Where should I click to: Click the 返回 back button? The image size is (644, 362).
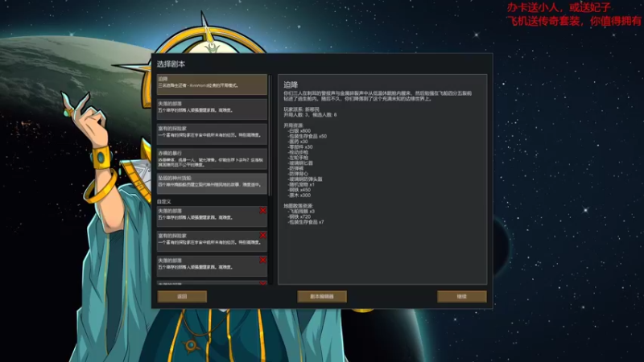[182, 296]
